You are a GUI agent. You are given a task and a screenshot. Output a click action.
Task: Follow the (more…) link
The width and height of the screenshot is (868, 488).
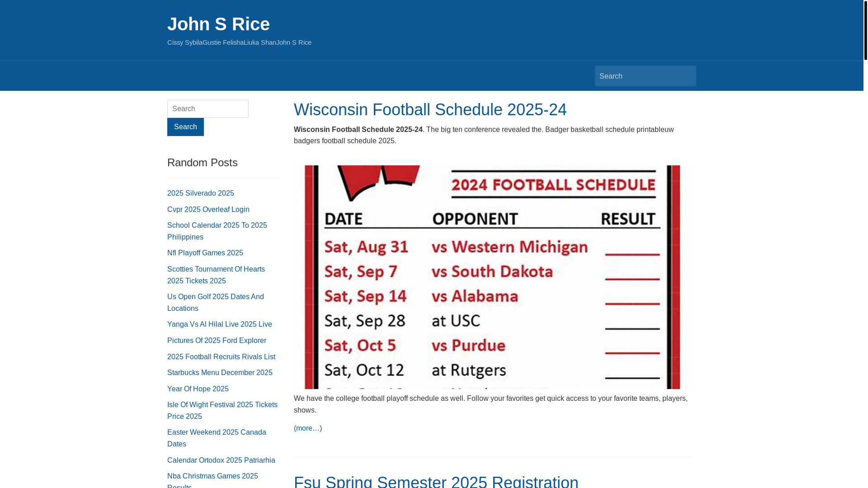click(x=308, y=428)
